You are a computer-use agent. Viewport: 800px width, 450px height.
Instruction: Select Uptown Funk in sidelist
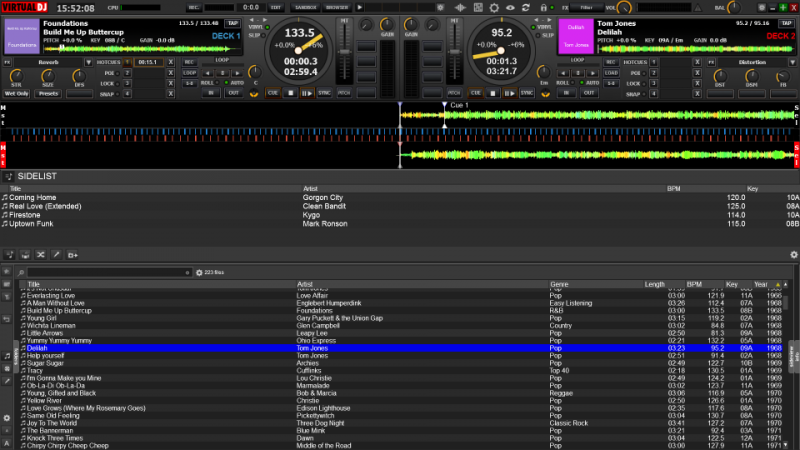(31, 224)
